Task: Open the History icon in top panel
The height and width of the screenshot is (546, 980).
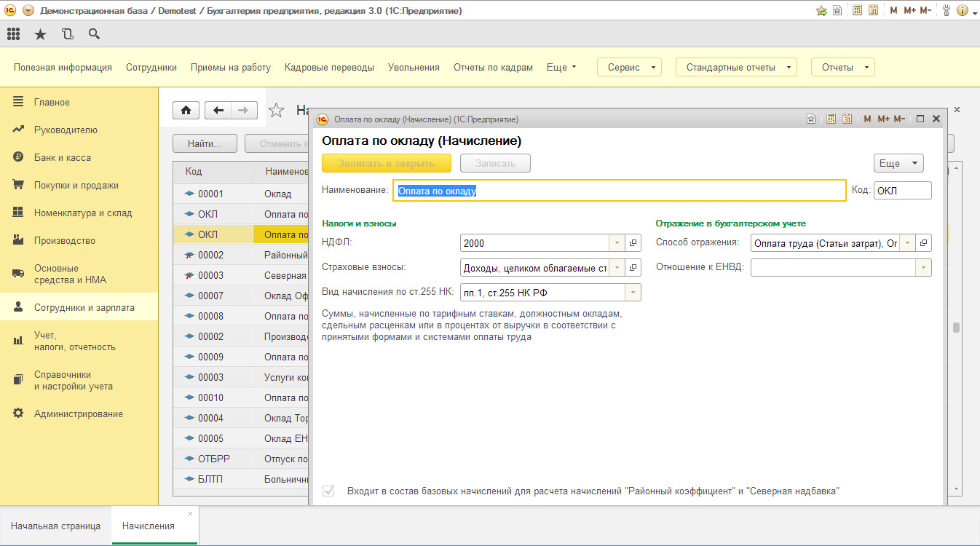Action: pyautogui.click(x=67, y=33)
